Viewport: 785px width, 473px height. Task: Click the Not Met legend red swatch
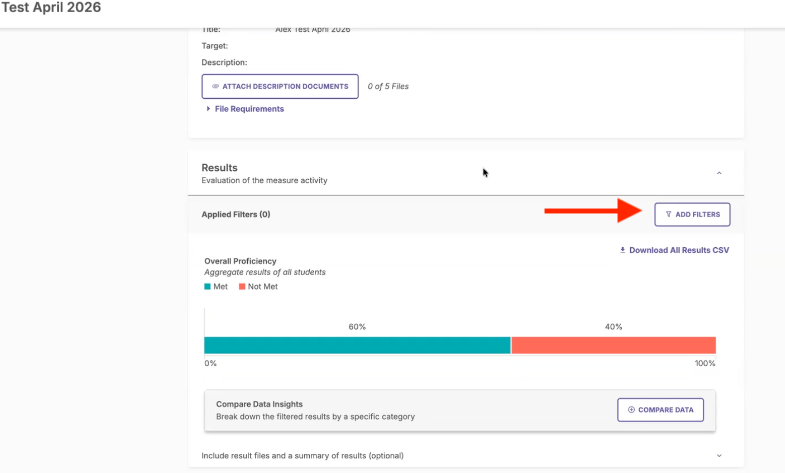(242, 287)
